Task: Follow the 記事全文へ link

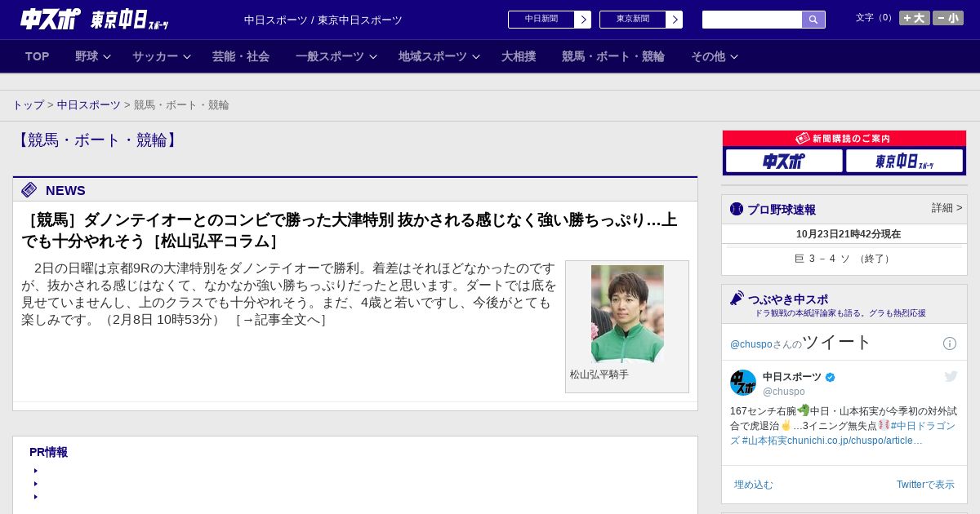Action: point(281,320)
